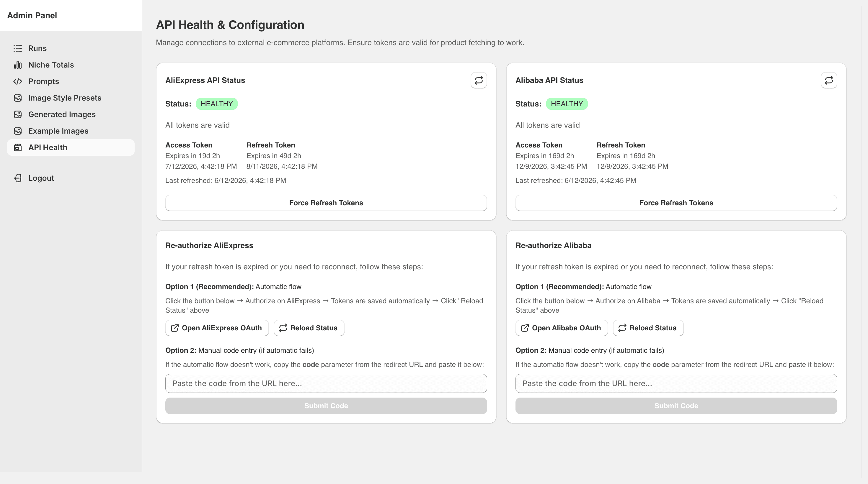Go to Niche Totals
Image resolution: width=868 pixels, height=484 pixels.
tap(71, 65)
